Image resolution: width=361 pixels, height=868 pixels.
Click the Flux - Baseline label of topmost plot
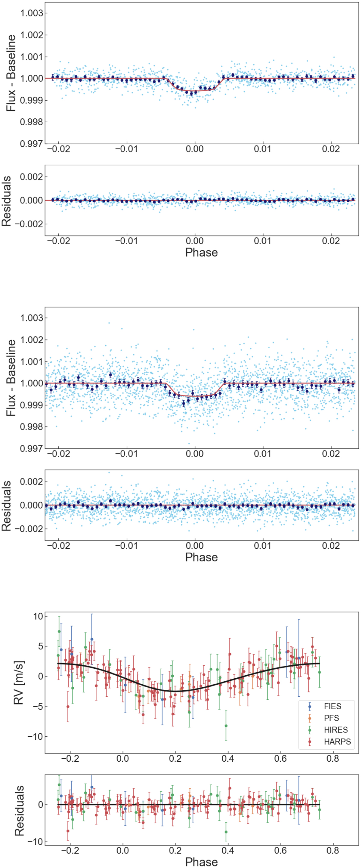pyautogui.click(x=11, y=73)
